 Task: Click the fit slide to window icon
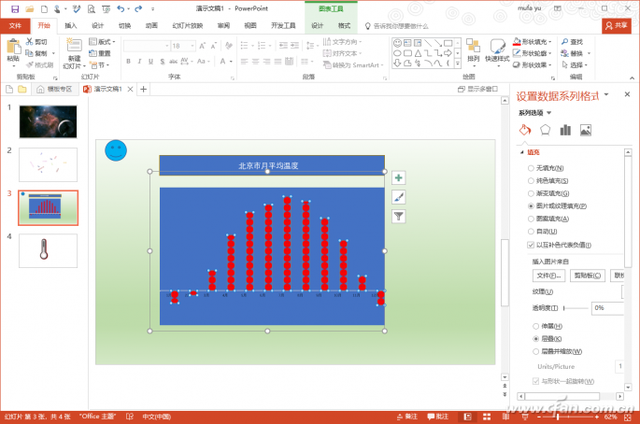pos(628,417)
